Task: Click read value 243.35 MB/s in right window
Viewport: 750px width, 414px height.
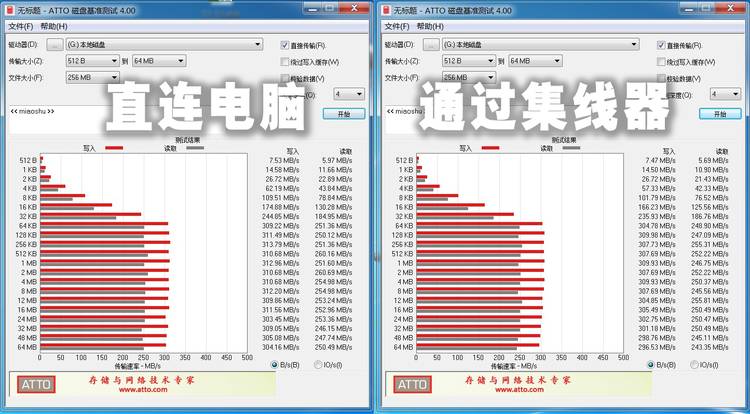Action: coord(710,347)
